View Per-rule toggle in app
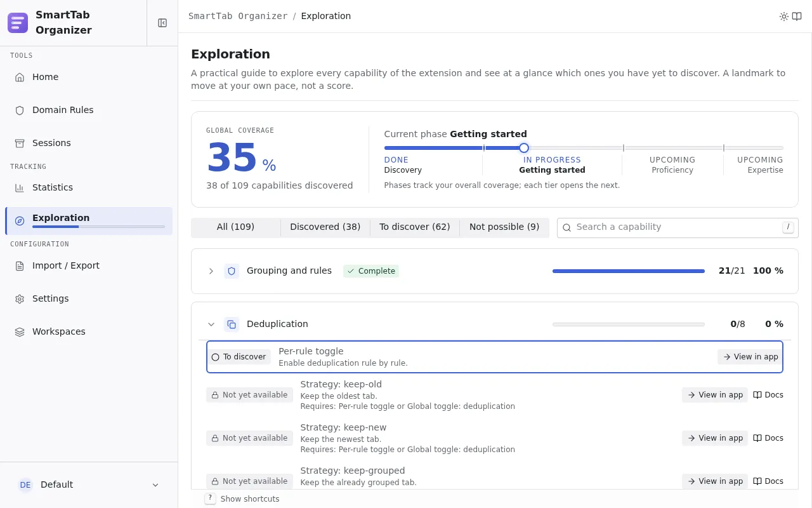This screenshot has height=508, width=812. click(750, 357)
